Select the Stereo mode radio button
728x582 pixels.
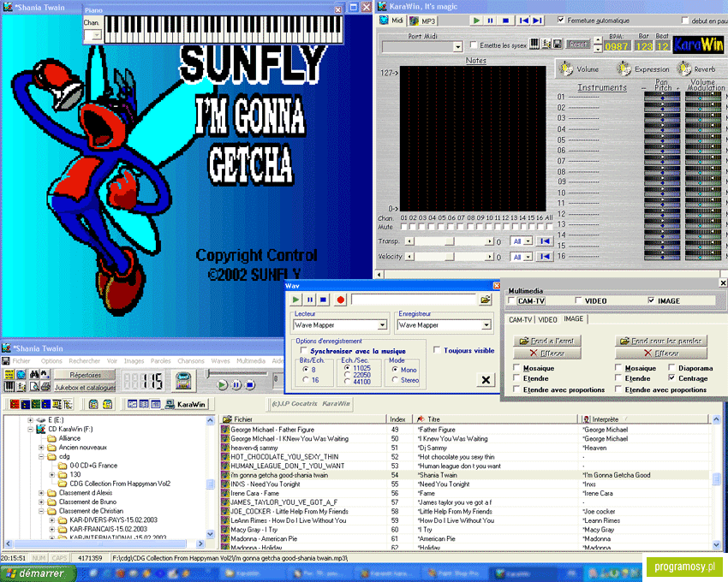[395, 380]
